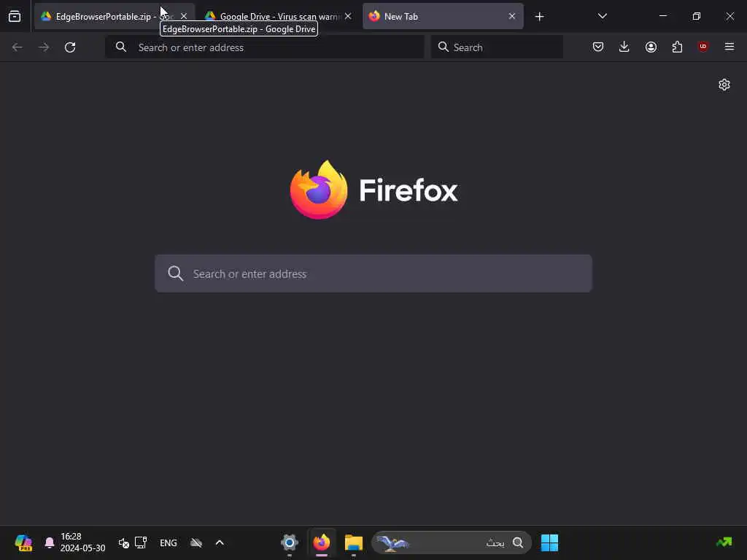Click Firefox icon in the taskbar
Screen dimensions: 747x560
click(322, 542)
